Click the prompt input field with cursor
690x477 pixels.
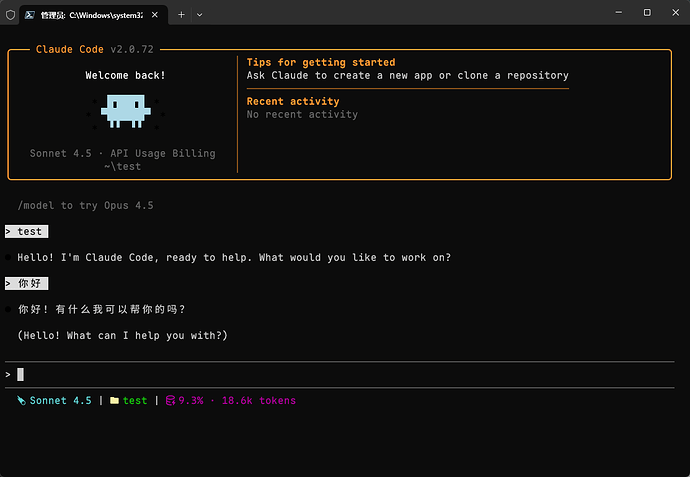(339, 374)
